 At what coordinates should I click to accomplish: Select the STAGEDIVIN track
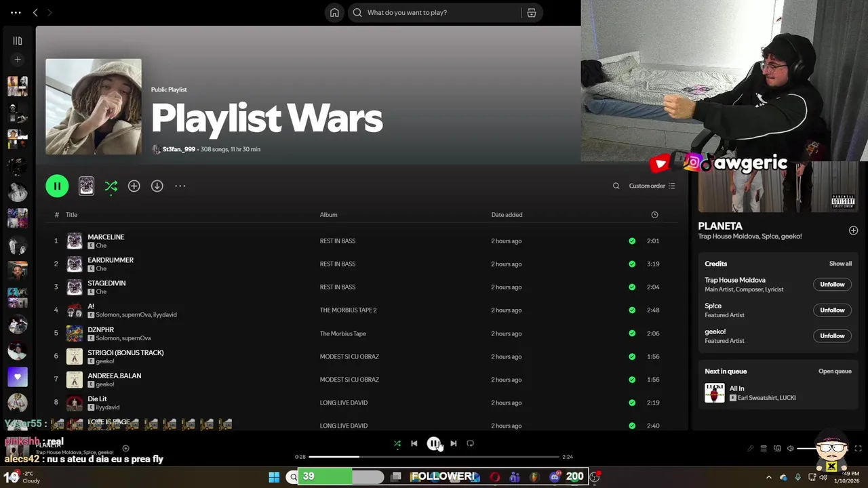tap(106, 283)
